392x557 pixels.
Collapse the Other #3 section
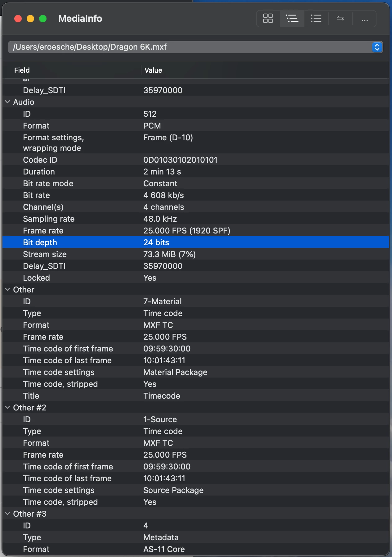click(x=8, y=514)
